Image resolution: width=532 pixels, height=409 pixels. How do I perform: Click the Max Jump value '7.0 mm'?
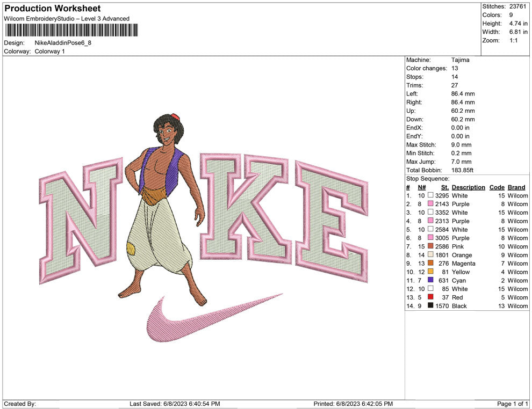[461, 162]
